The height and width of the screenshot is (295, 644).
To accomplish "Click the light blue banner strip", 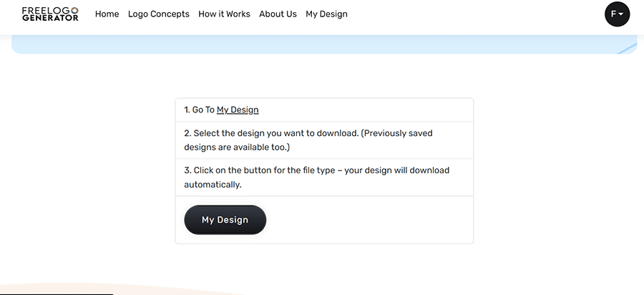I will point(324,44).
